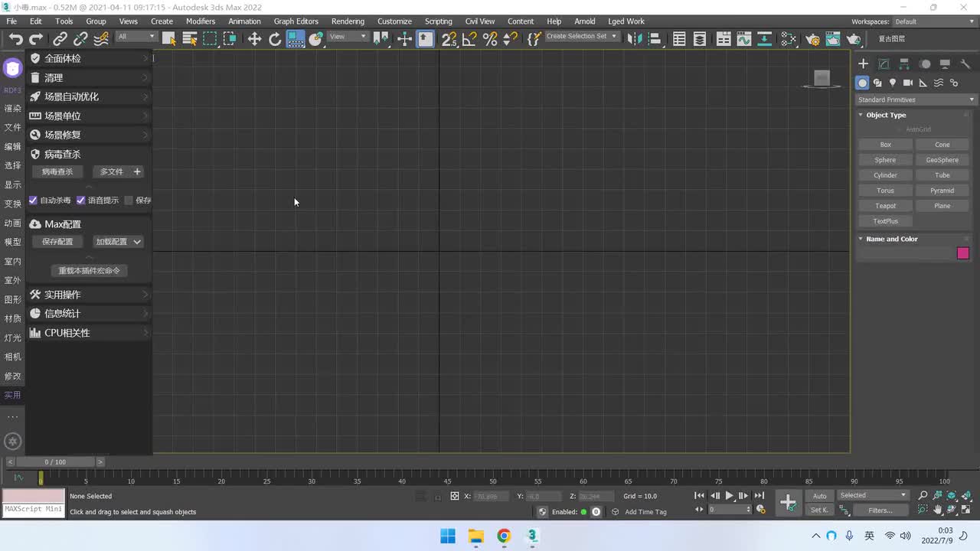Click the Teapot primitive button
Viewport: 980px width, 551px height.
(885, 206)
